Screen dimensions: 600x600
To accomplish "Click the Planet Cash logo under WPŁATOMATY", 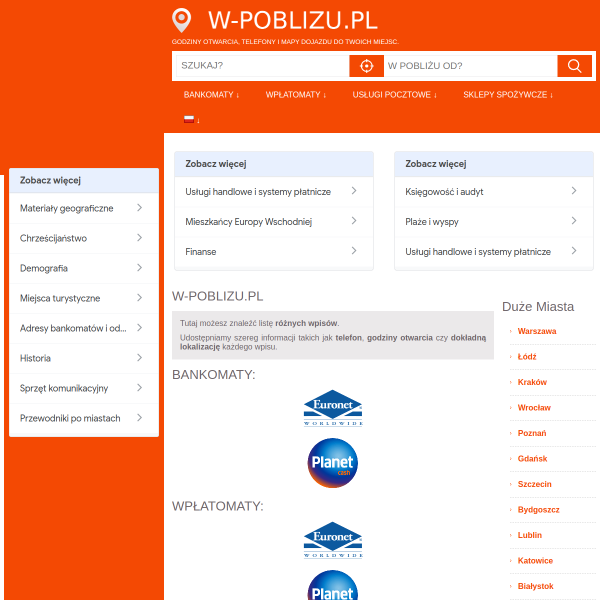I will point(333,585).
